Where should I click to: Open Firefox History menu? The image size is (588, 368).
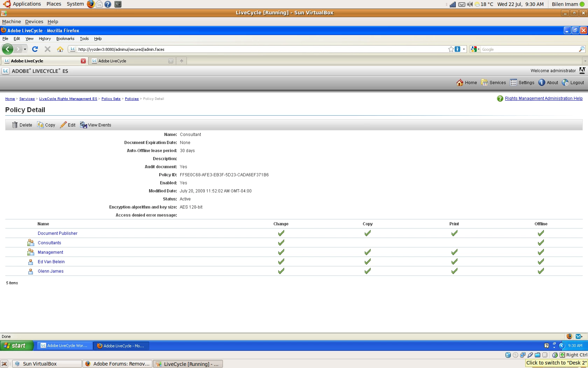pyautogui.click(x=45, y=39)
